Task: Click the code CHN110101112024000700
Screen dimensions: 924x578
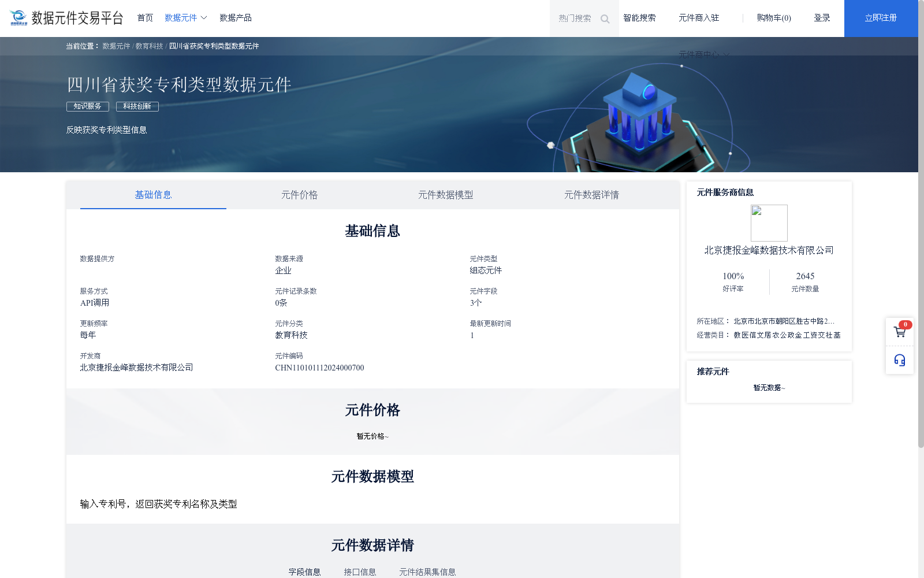Action: pos(319,368)
